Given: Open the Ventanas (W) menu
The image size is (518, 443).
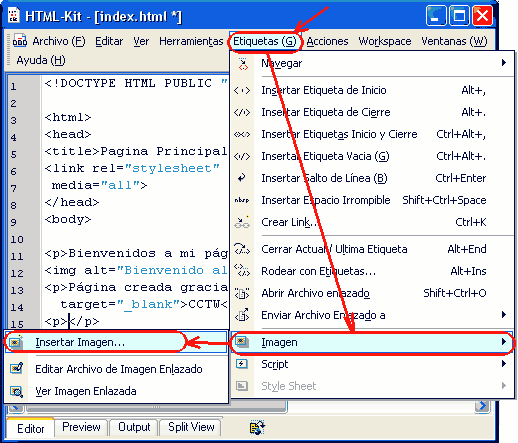Looking at the screenshot, I should coord(454,41).
